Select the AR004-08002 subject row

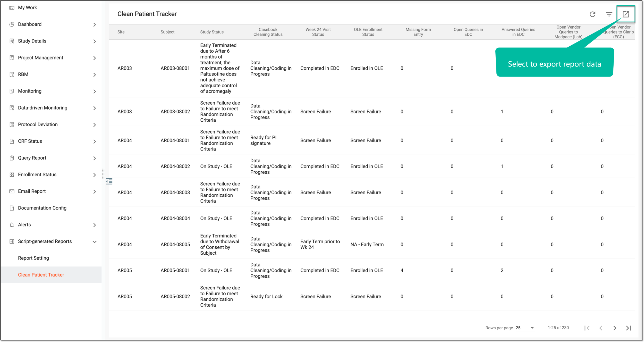372,166
